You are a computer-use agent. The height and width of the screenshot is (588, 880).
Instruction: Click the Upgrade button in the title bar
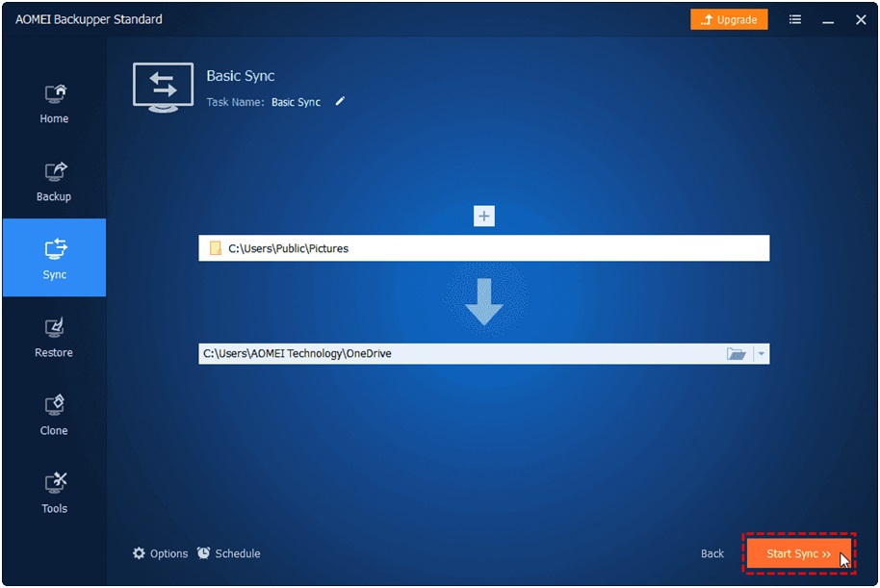[729, 18]
